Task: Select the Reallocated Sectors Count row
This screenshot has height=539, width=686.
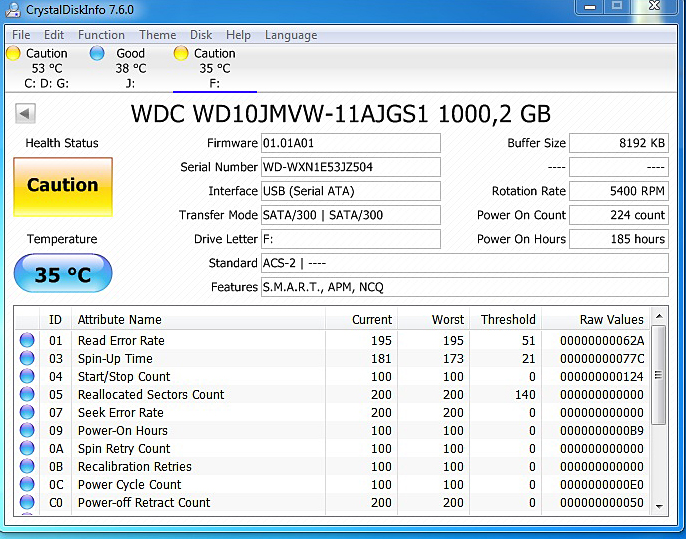Action: (332, 394)
